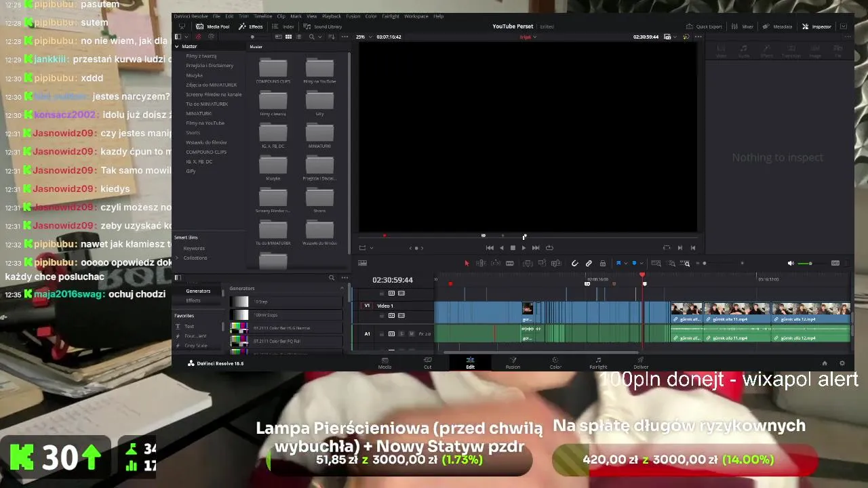This screenshot has width=868, height=488.
Task: Toggle the V1 track destination control
Action: (x=368, y=306)
